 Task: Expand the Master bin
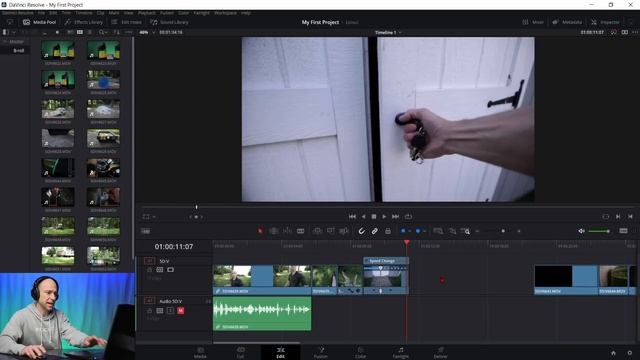pos(4,42)
